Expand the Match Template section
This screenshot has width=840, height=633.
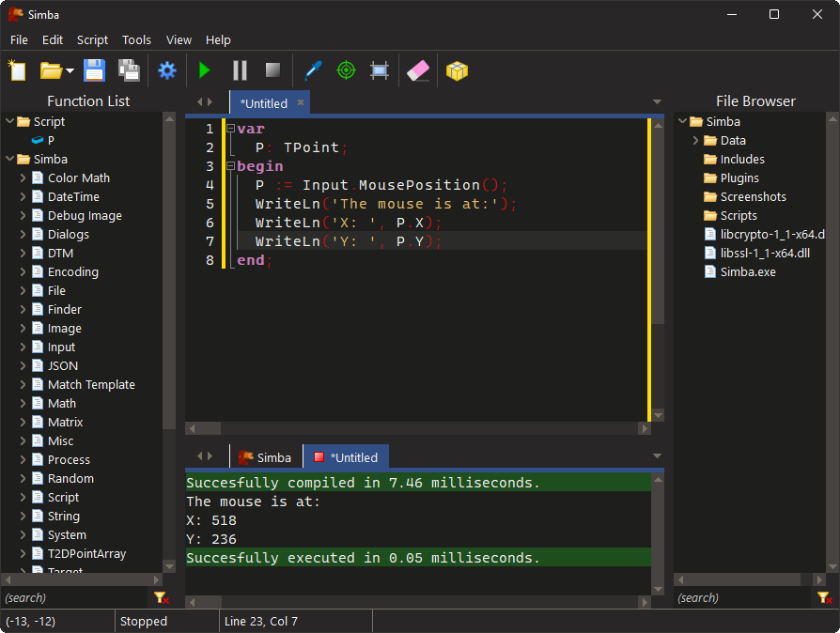click(23, 384)
